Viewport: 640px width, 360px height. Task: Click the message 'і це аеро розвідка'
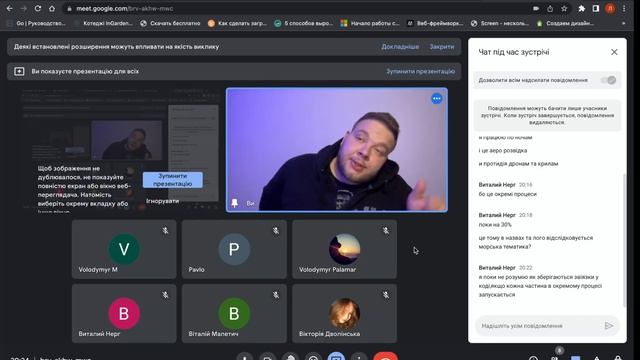(x=503, y=151)
